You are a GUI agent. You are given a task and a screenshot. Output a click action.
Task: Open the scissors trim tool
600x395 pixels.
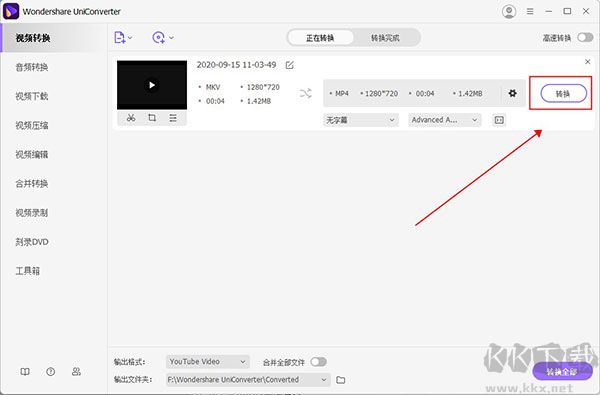point(131,118)
